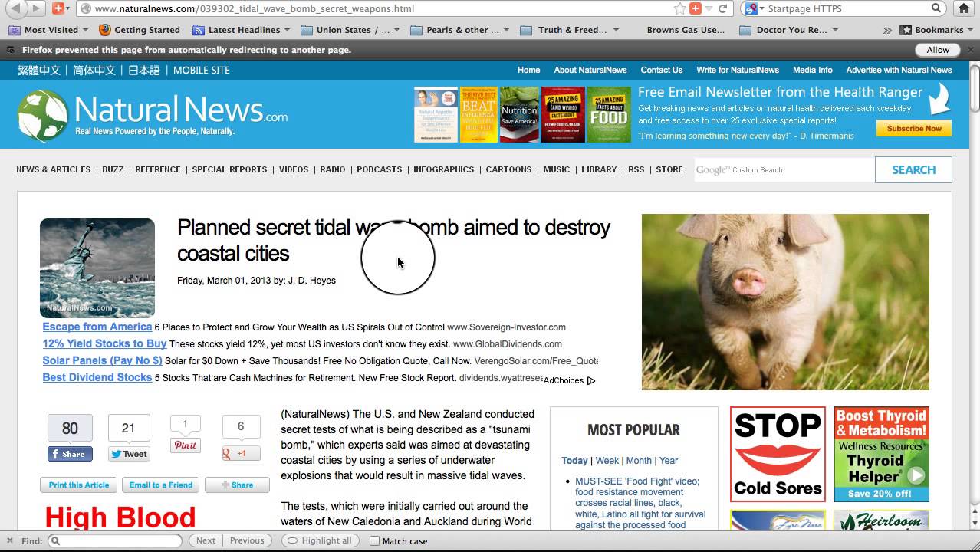980x552 pixels.
Task: Click the Google +1 button
Action: coord(241,454)
